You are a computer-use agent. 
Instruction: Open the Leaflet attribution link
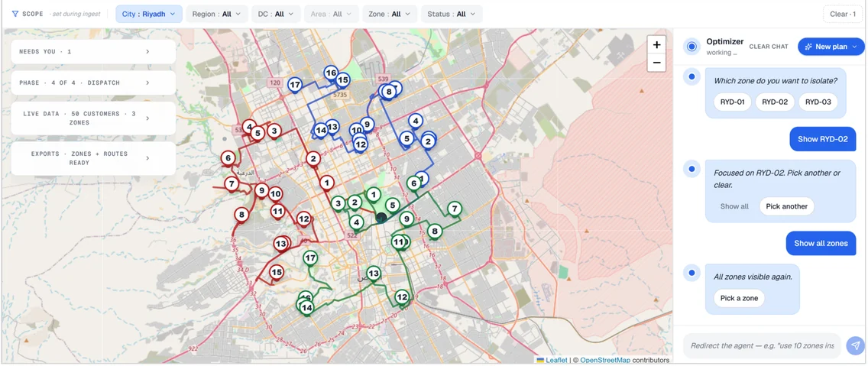[x=556, y=360]
